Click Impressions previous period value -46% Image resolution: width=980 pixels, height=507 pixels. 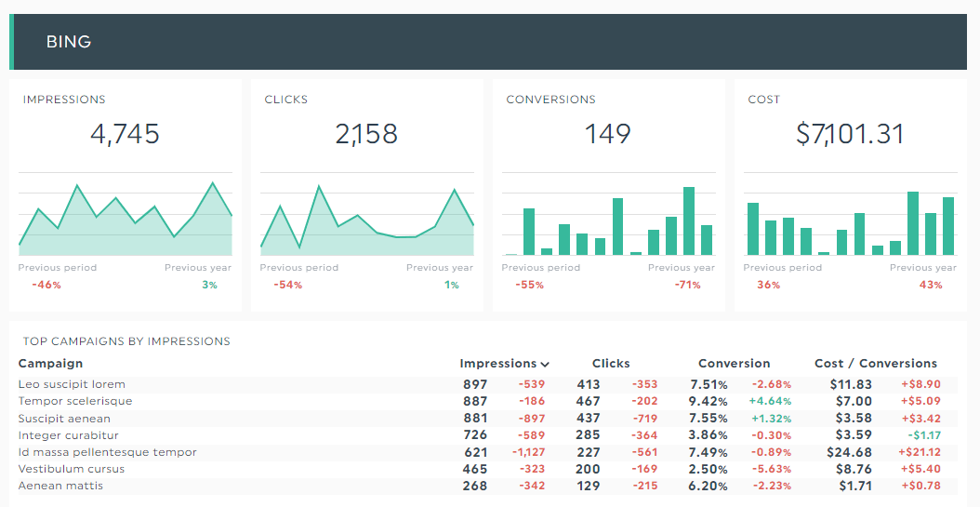46,285
